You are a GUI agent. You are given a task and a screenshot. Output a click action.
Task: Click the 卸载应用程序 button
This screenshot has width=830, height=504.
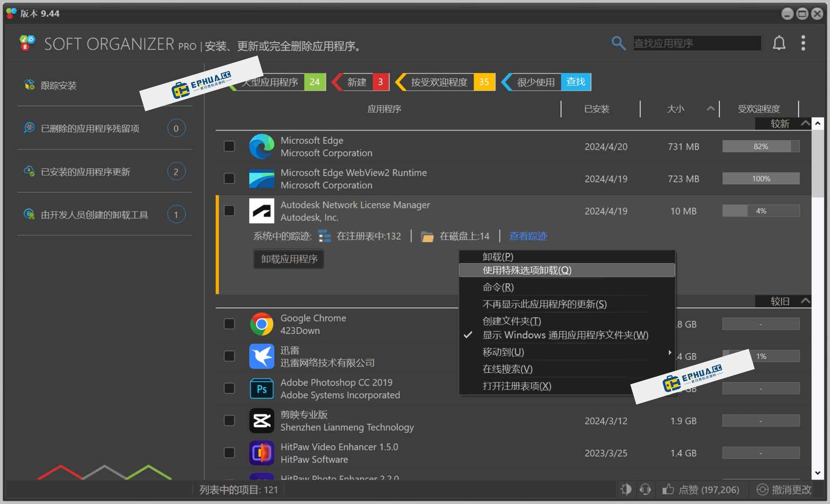289,259
